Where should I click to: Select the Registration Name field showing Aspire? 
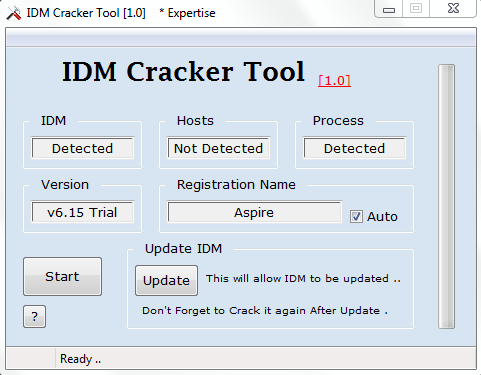[x=254, y=212]
